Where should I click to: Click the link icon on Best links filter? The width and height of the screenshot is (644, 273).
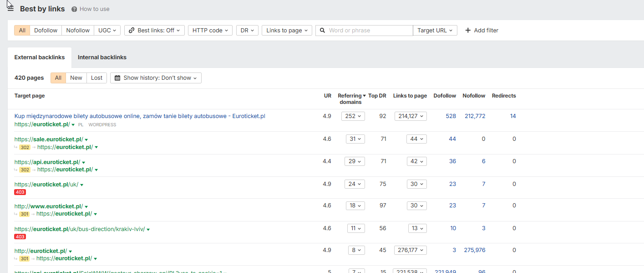pyautogui.click(x=132, y=31)
